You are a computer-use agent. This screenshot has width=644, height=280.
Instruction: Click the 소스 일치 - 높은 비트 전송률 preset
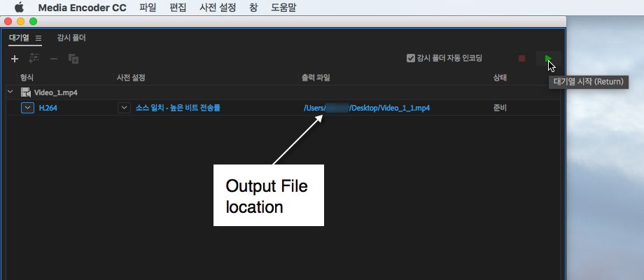(x=178, y=108)
